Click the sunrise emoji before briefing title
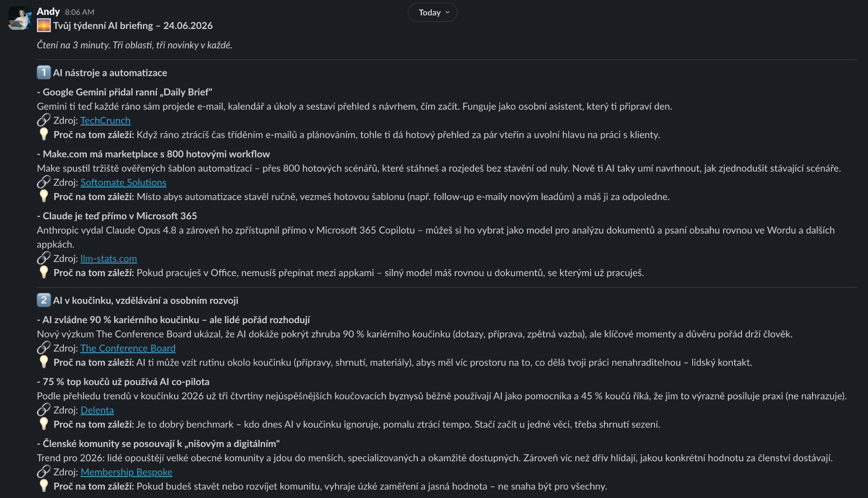Screen dimensions: 868x498 click(x=44, y=26)
